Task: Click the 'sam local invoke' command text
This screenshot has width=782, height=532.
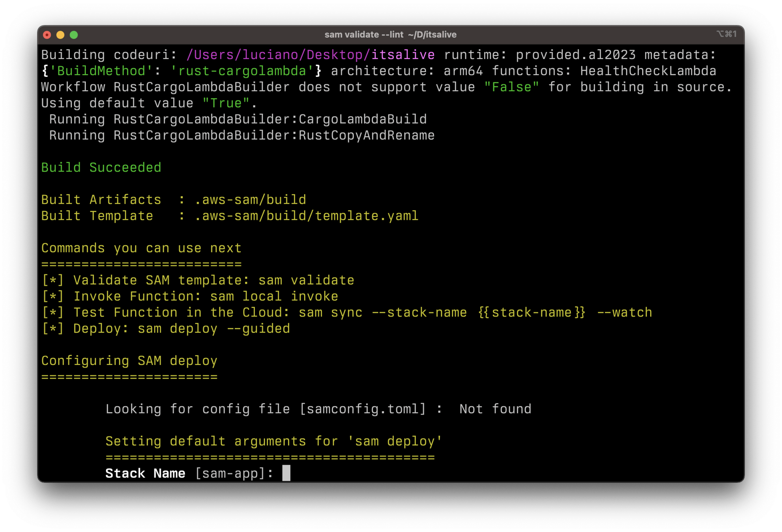Action: 274,296
